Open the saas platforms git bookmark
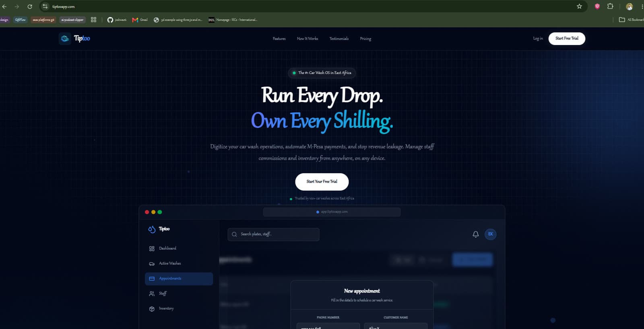The width and height of the screenshot is (644, 329). pos(43,20)
